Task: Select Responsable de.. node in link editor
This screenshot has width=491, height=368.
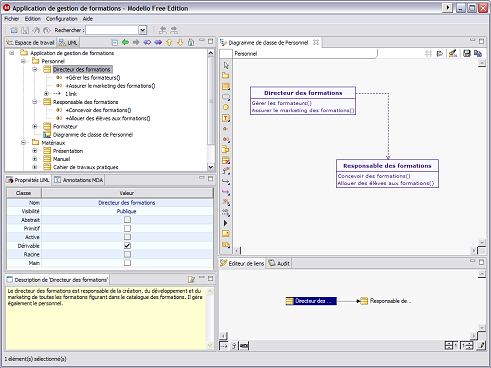Action: click(386, 301)
